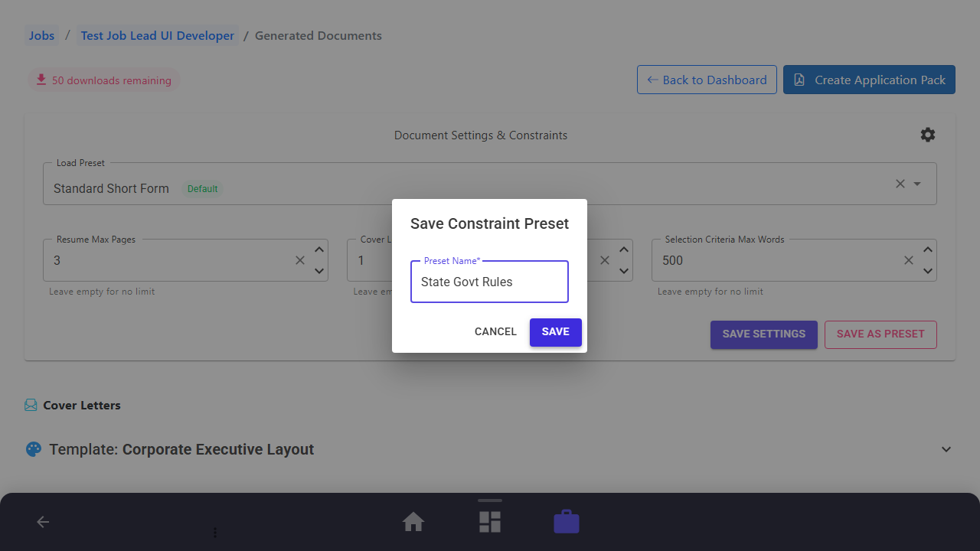Decrease Resume Max Pages with down arrow
980x551 pixels.
click(319, 271)
